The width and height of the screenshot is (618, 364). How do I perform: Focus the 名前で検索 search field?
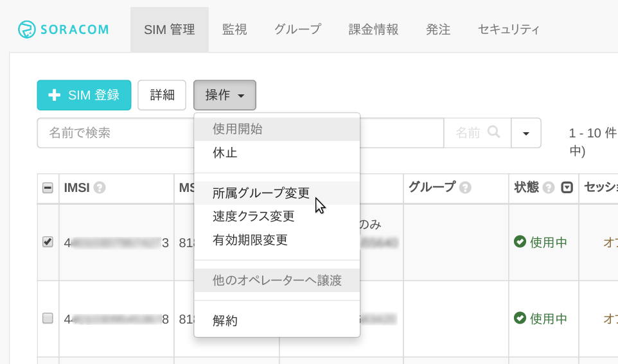(x=116, y=133)
